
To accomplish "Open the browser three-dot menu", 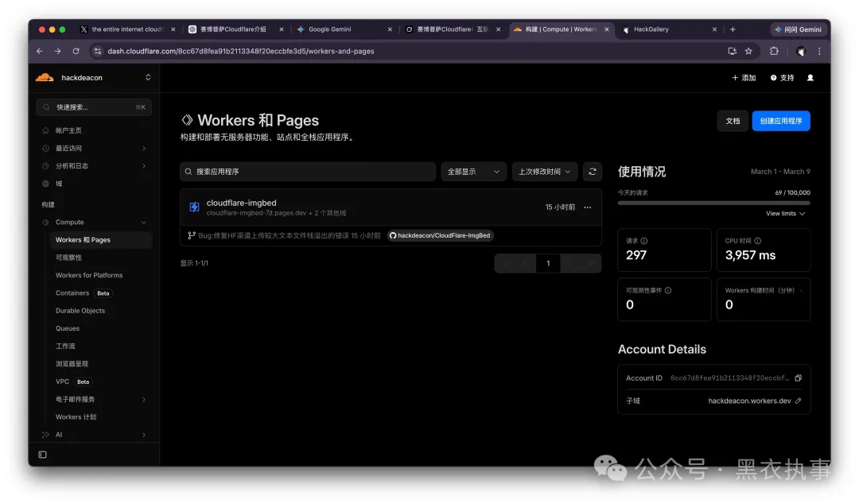I will point(819,51).
